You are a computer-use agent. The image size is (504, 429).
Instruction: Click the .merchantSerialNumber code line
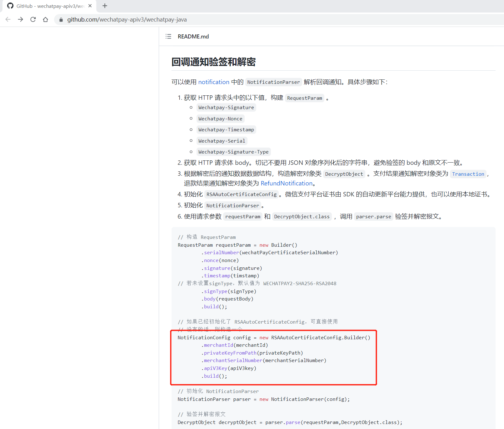pos(264,361)
